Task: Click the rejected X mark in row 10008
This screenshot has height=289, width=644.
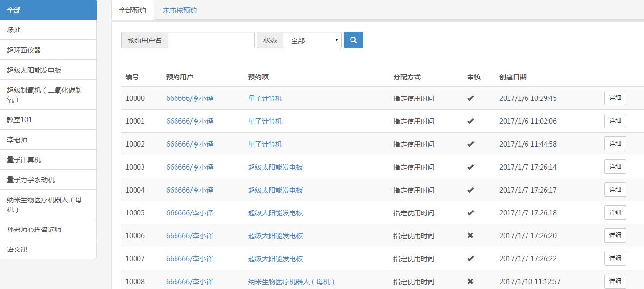Action: (x=470, y=281)
